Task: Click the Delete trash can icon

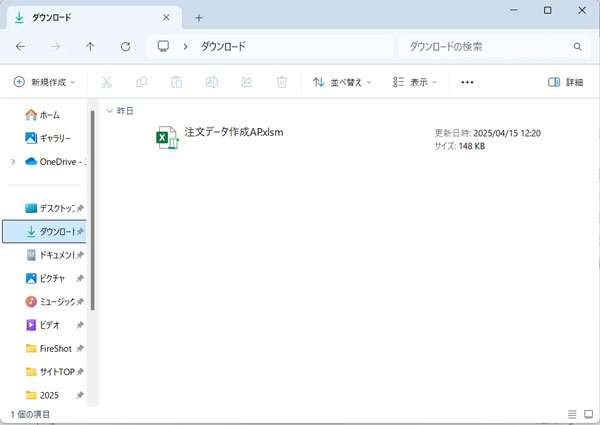Action: pos(282,82)
